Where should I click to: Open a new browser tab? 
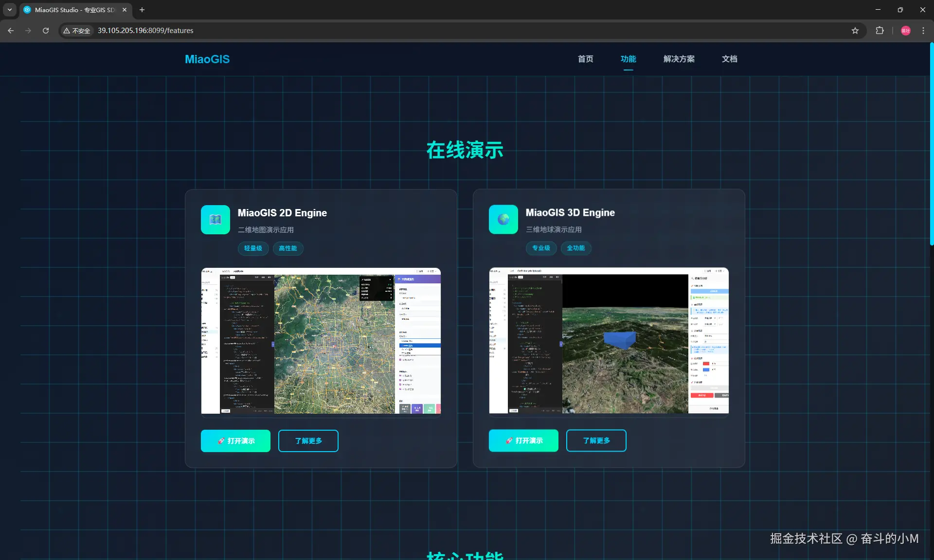pos(142,10)
